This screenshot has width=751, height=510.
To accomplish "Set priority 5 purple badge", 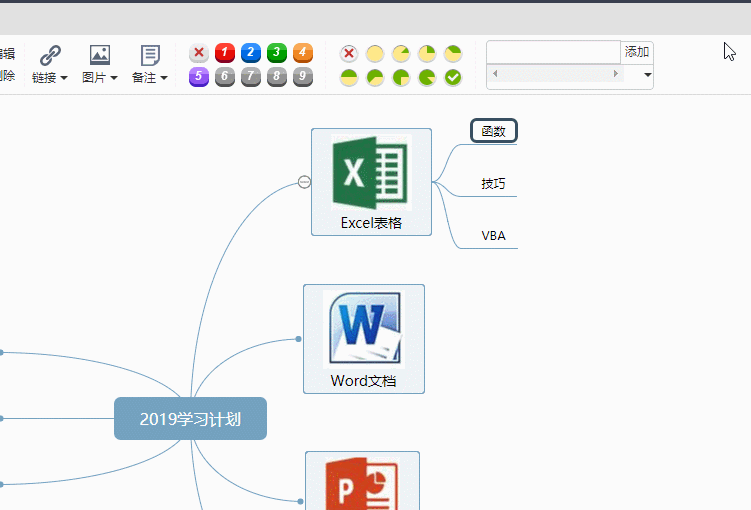I will tap(199, 77).
